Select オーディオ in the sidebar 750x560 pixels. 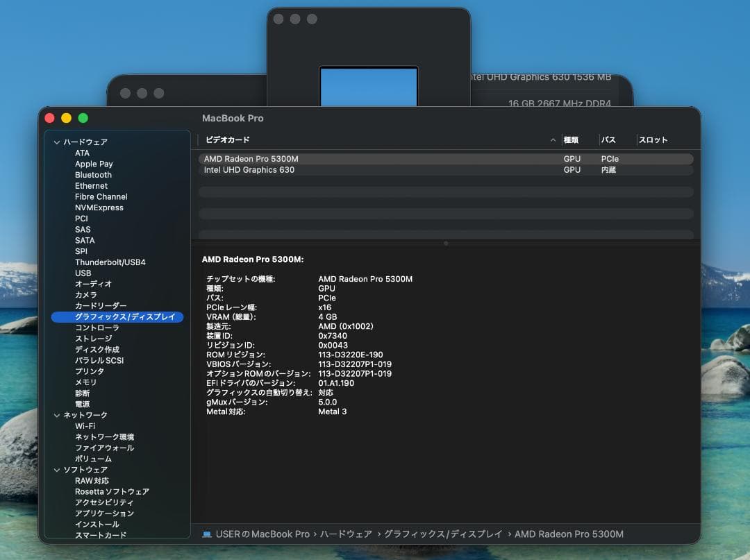coord(93,284)
